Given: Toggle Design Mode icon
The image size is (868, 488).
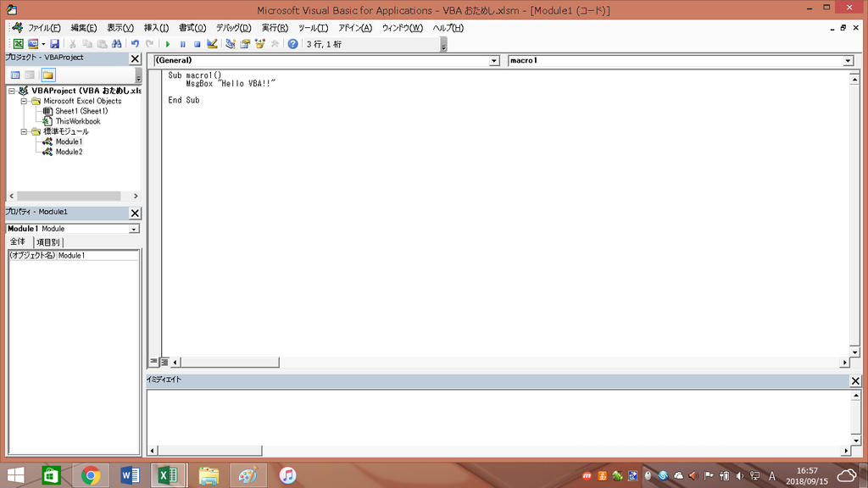Looking at the screenshot, I should [212, 44].
